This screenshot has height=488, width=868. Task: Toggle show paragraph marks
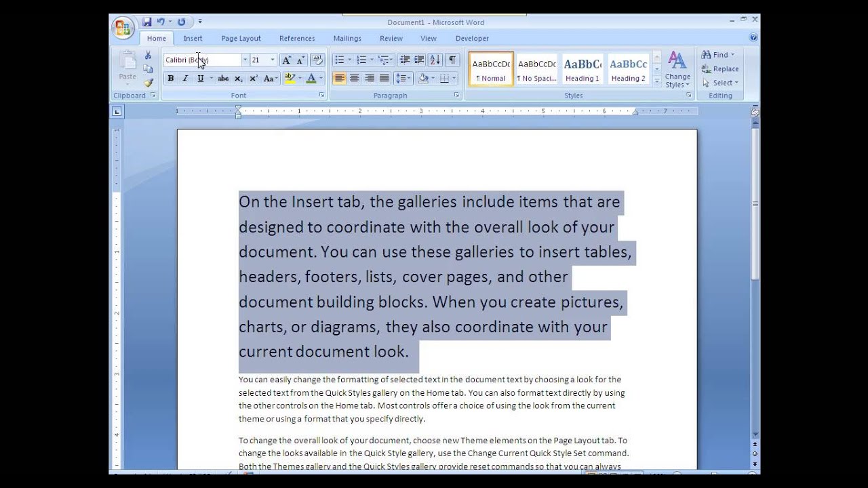452,60
